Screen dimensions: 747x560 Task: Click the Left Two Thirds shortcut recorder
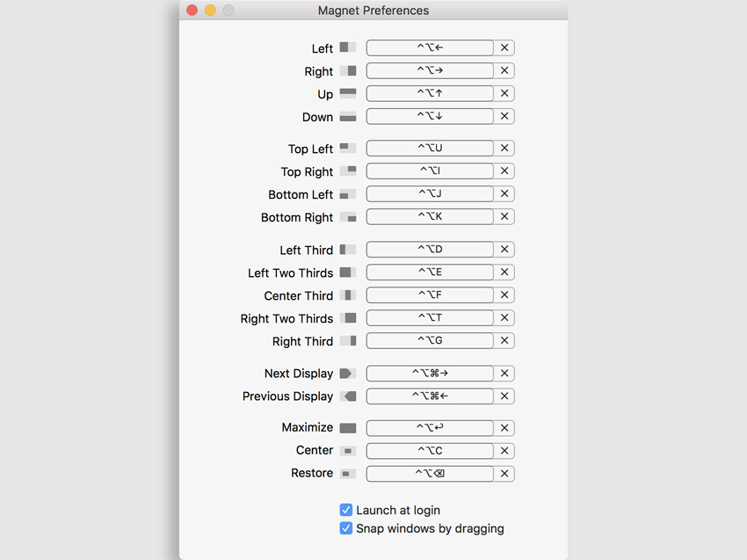click(x=430, y=273)
